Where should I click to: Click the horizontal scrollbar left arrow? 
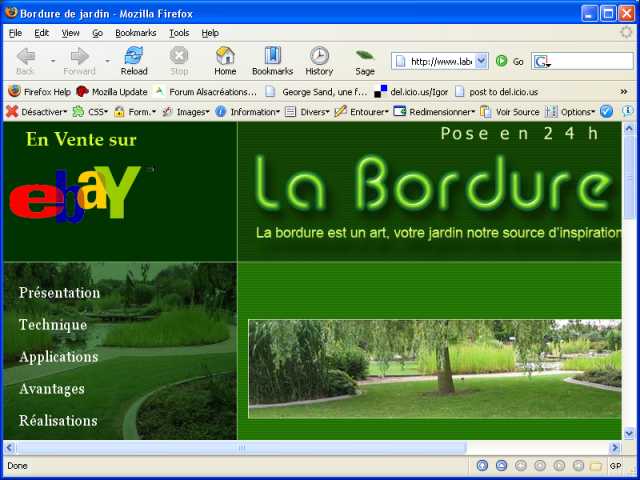(x=9, y=448)
